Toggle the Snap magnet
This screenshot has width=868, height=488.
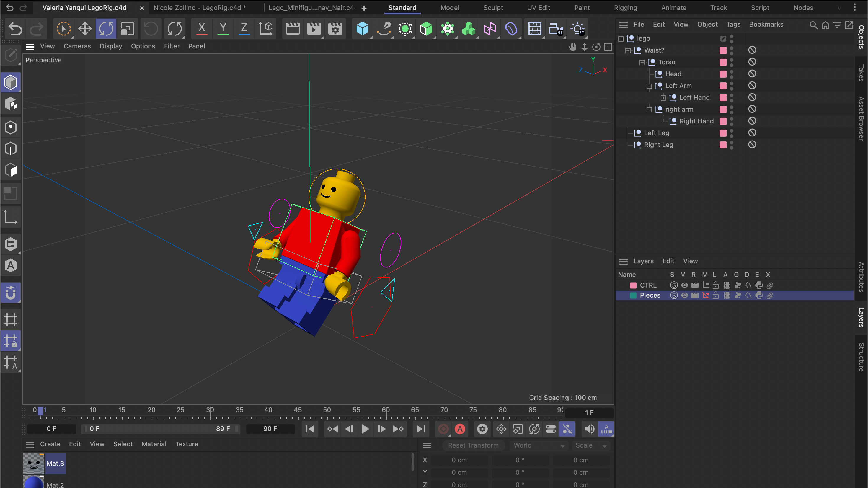[x=11, y=293]
